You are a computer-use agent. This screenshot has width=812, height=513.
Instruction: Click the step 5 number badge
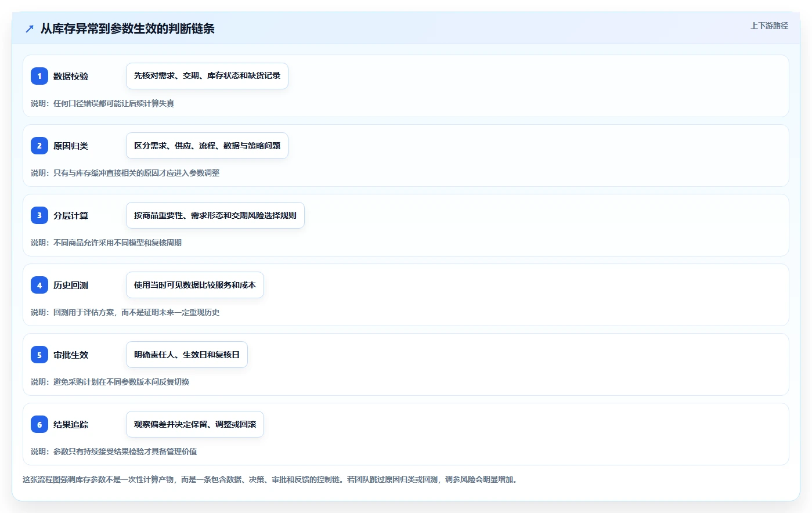pos(39,355)
